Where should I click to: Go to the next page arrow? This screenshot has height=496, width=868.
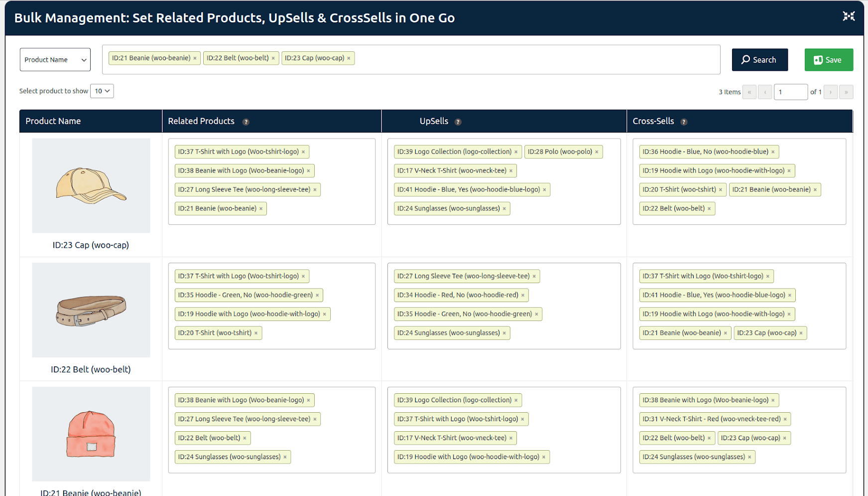coord(830,92)
